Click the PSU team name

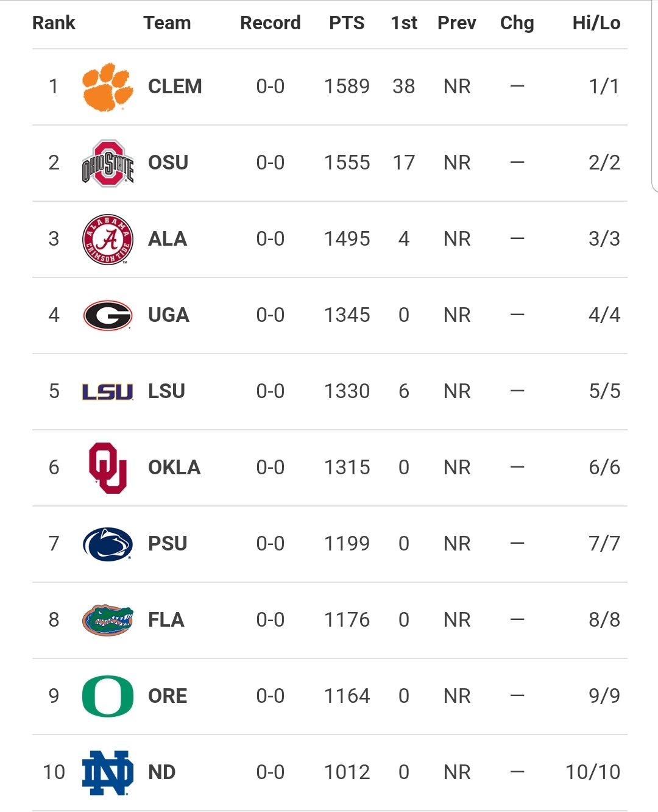(x=168, y=544)
